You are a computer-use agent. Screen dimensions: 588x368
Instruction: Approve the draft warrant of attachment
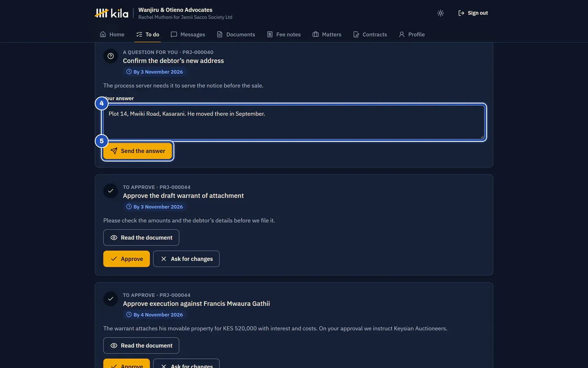coord(127,259)
